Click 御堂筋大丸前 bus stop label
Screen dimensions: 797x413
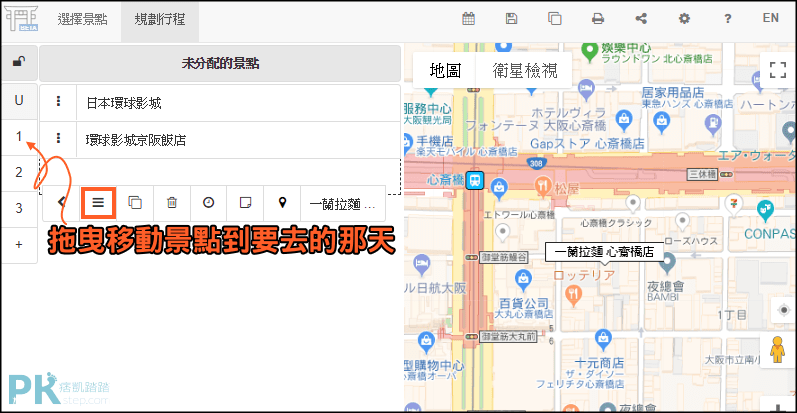tap(508, 336)
